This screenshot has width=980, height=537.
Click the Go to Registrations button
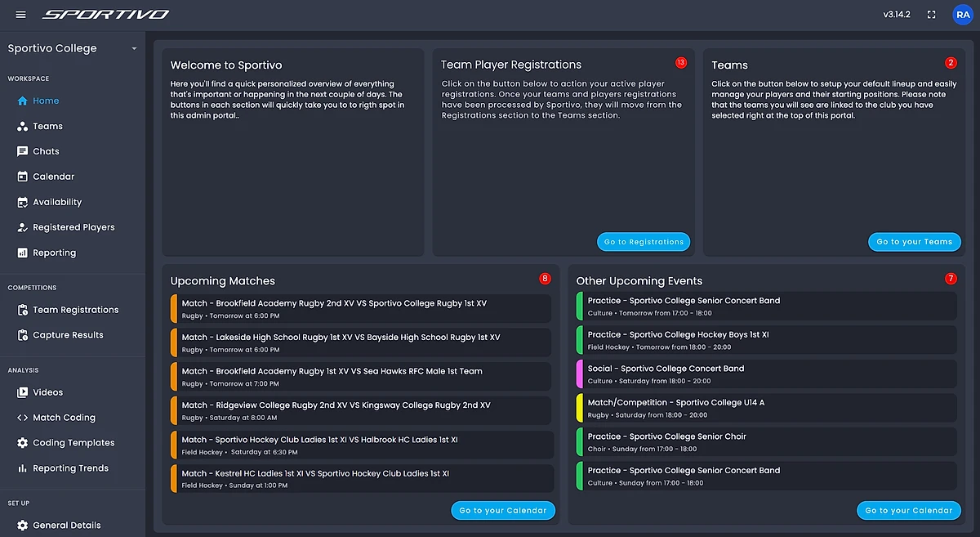[644, 242]
